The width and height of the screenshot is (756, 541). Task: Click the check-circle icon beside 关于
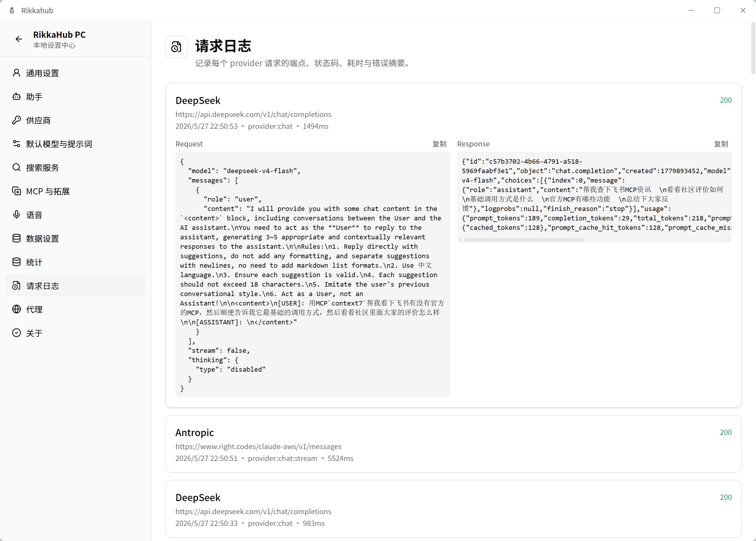16,333
